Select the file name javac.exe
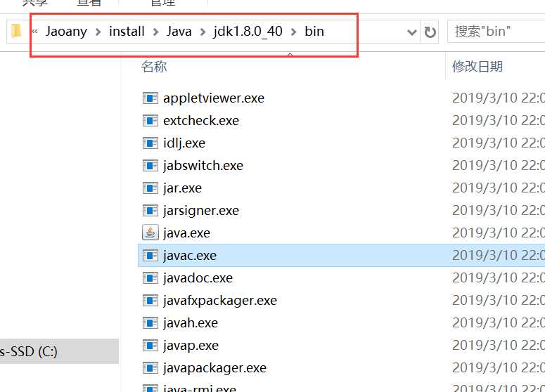The image size is (545, 392). pyautogui.click(x=190, y=256)
